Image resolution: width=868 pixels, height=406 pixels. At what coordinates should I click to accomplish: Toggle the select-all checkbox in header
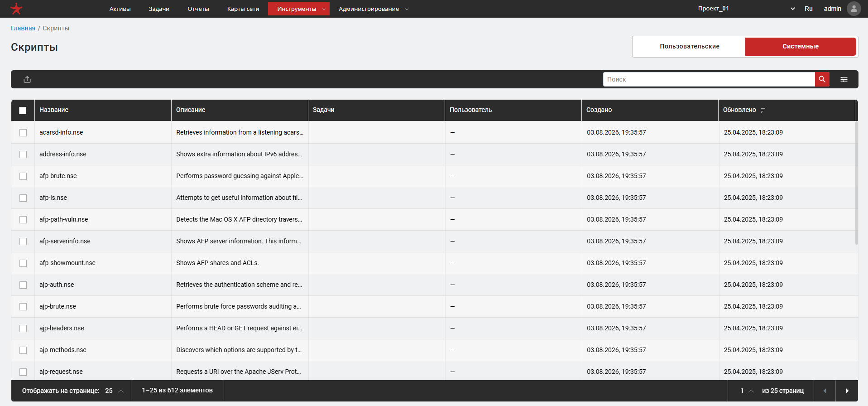pyautogui.click(x=23, y=110)
